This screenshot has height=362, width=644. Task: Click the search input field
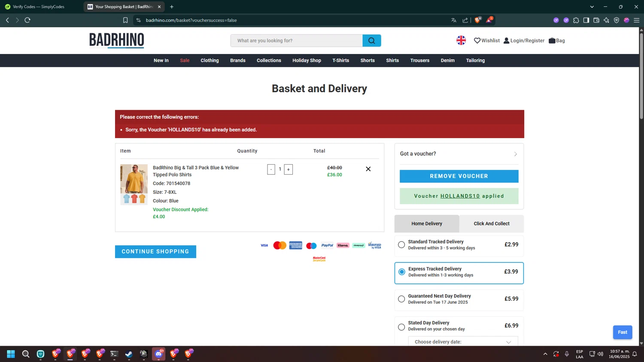pos(297,41)
